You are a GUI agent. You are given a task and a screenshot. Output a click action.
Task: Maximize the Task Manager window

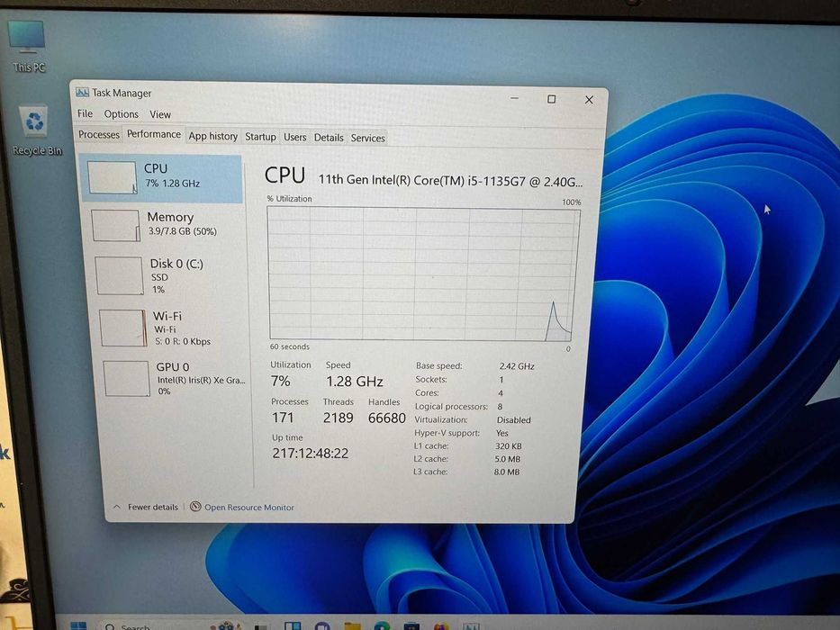[551, 99]
